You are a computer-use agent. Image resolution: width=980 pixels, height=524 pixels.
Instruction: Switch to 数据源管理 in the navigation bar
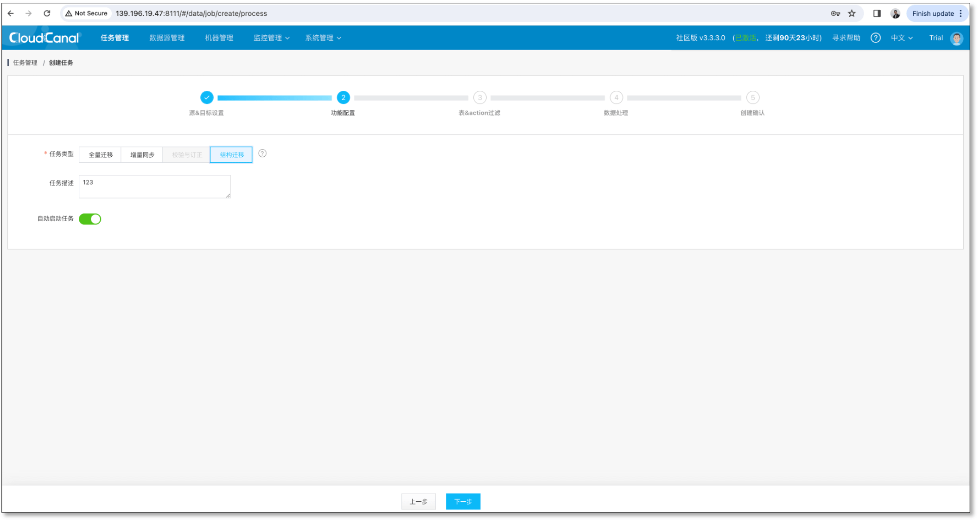coord(166,38)
